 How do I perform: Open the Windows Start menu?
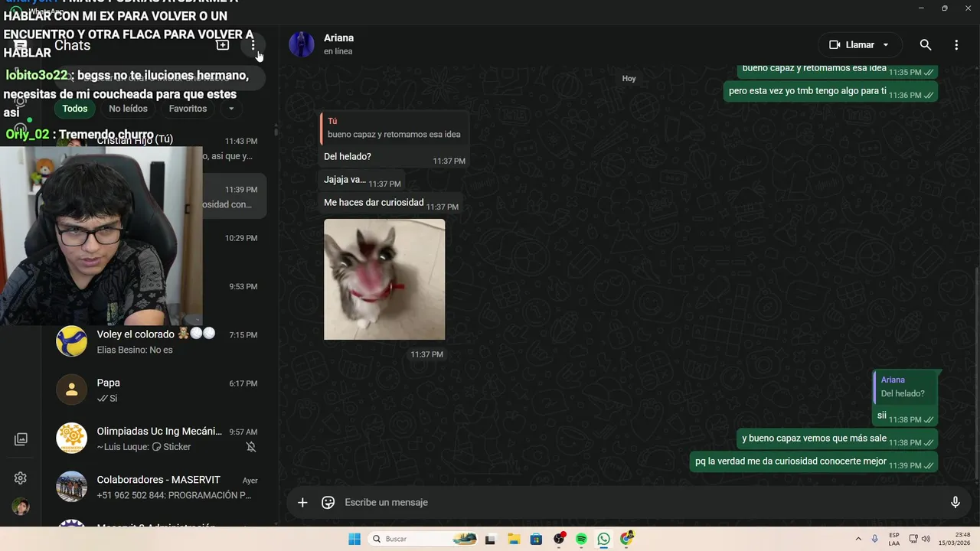pyautogui.click(x=354, y=539)
